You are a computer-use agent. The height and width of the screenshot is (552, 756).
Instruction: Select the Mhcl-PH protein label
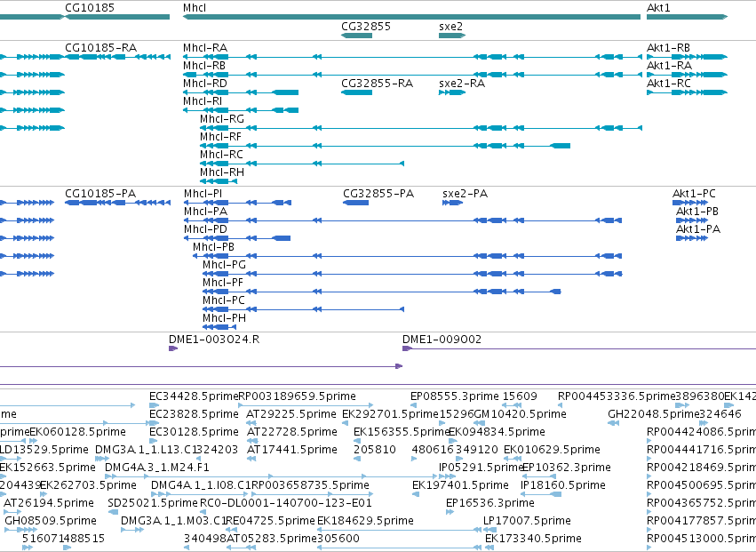tap(224, 318)
